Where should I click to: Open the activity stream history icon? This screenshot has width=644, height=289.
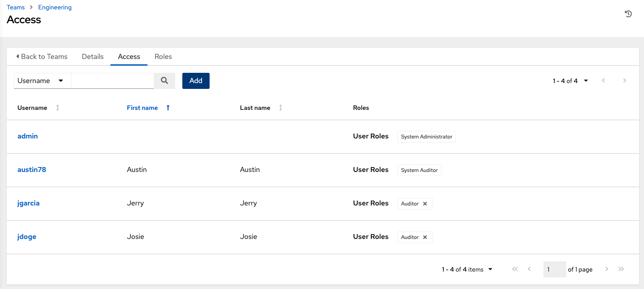point(628,14)
